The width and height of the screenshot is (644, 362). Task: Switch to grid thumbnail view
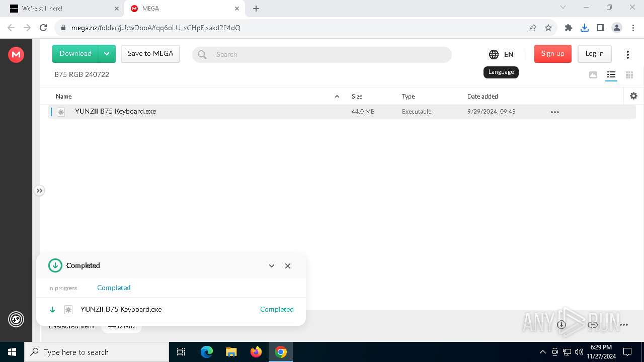(x=629, y=75)
